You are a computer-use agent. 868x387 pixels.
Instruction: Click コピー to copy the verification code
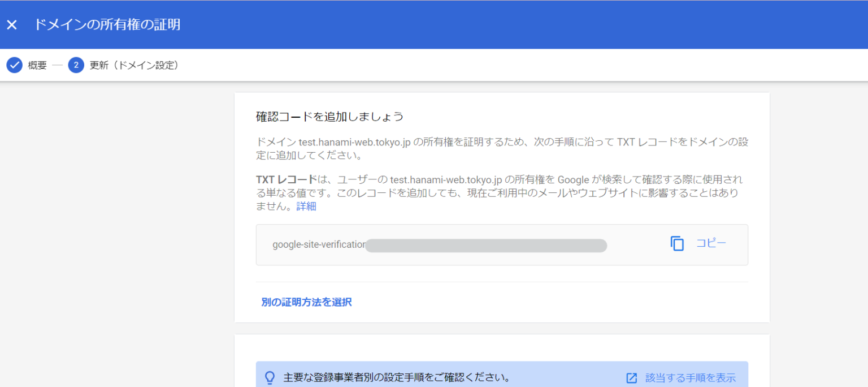point(711,243)
